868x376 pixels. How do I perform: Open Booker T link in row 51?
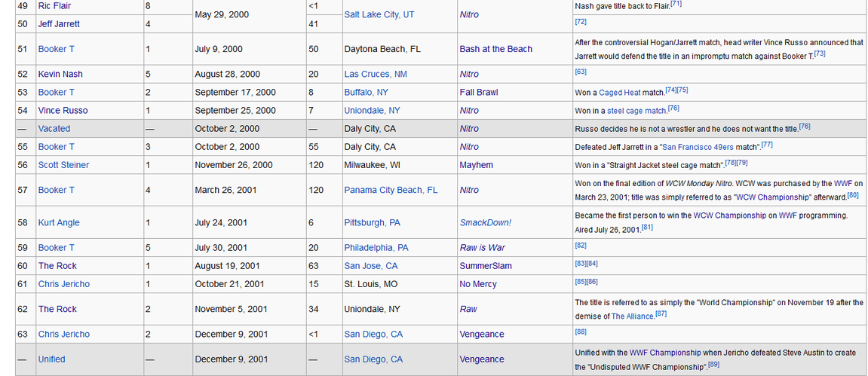click(x=56, y=49)
